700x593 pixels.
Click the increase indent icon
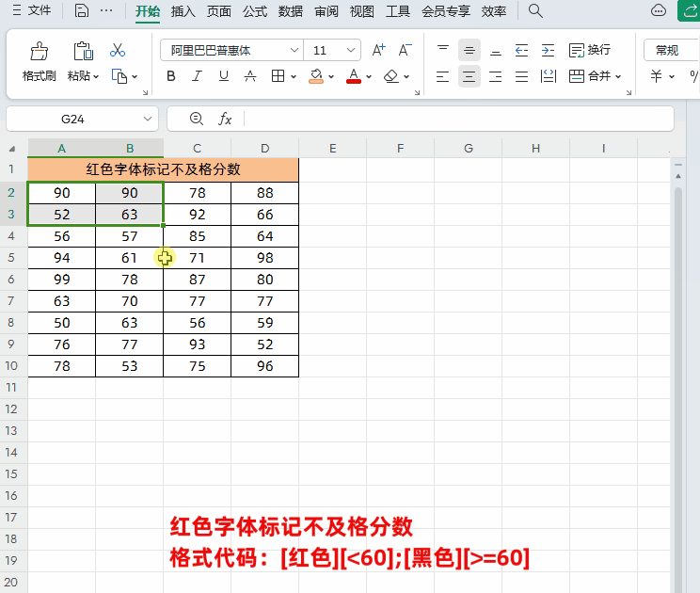[x=548, y=50]
